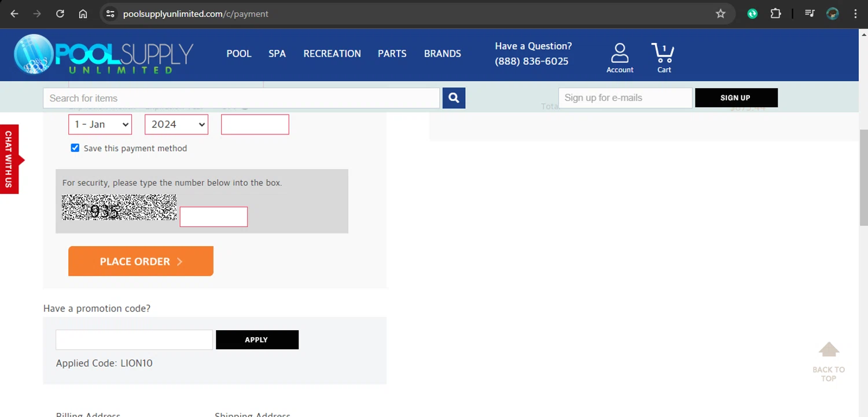Open expiration month dropdown showing 1 - Jan
The image size is (868, 417).
coord(100,125)
